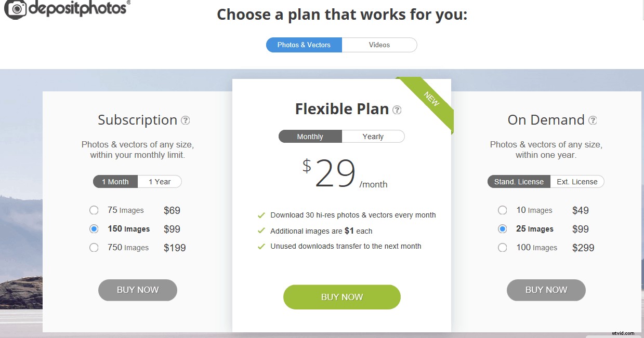
Task: Select the 10 Images on-demand option
Action: 503,210
